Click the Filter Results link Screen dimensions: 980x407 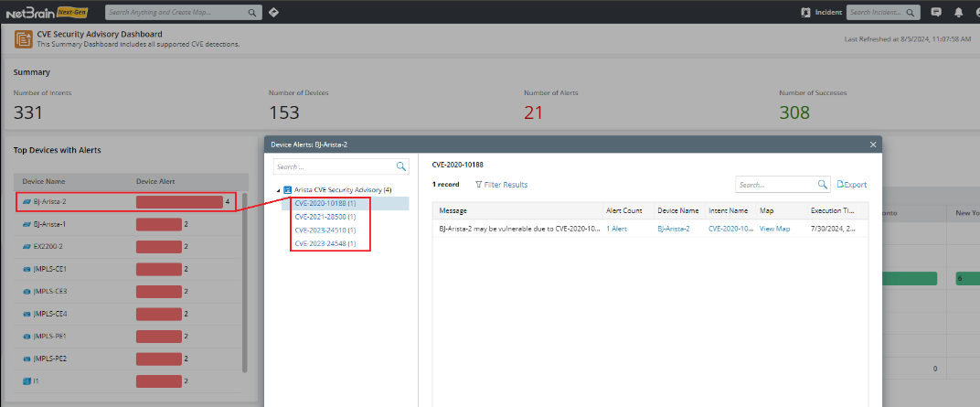(506, 185)
